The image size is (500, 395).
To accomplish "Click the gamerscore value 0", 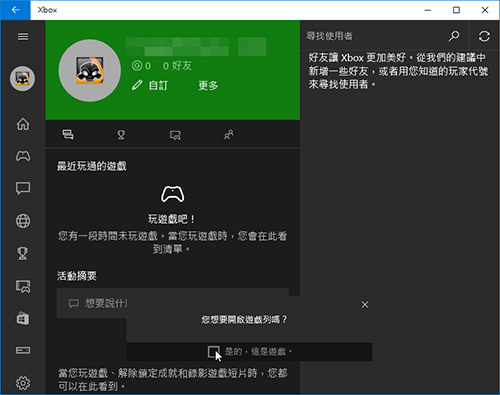I will click(x=148, y=66).
